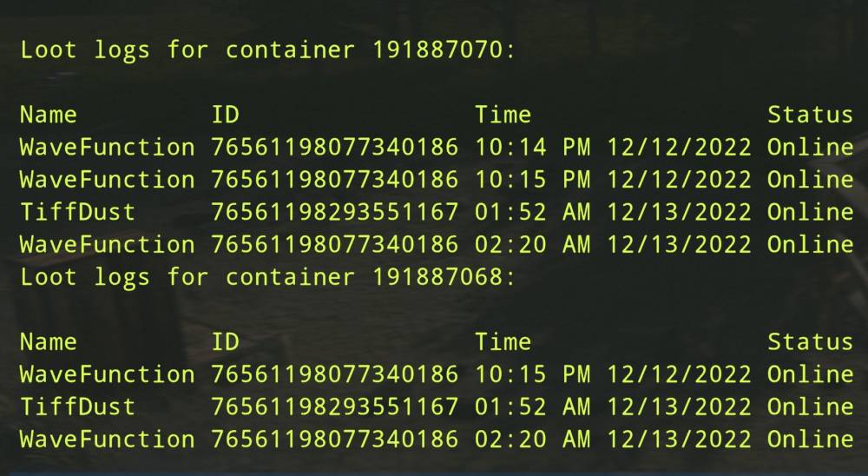Click the "Loot logs for container 191887068" heading

tap(267, 277)
